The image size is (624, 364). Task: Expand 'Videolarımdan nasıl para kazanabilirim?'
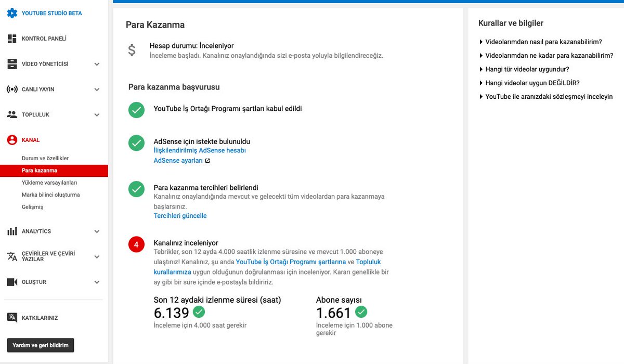click(540, 42)
